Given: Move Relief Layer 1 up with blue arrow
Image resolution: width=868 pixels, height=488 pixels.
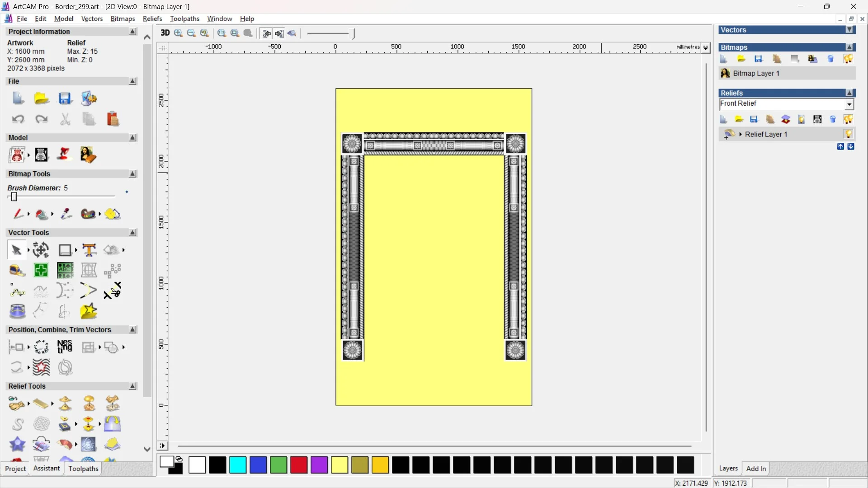Looking at the screenshot, I should point(841,147).
